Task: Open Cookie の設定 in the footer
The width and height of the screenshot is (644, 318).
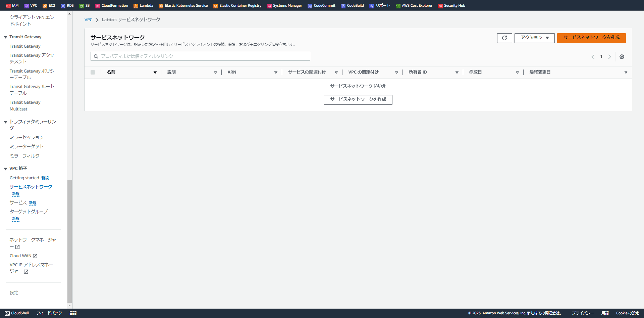Action: coord(628,313)
